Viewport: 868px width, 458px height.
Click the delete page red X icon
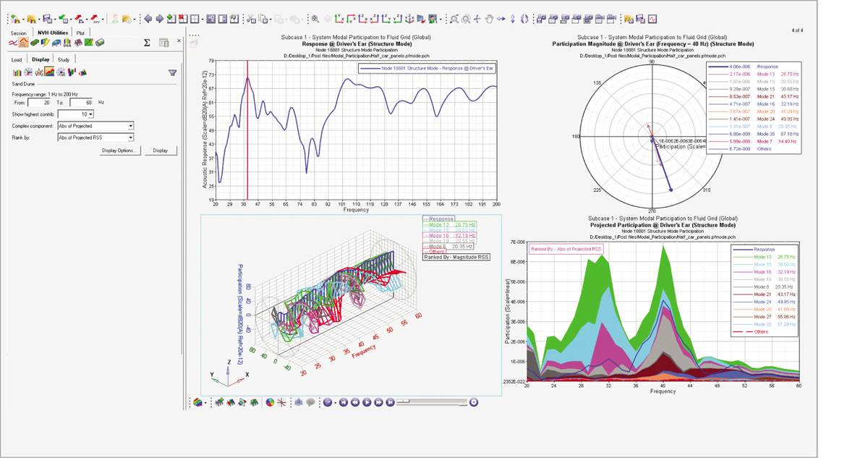point(183,19)
